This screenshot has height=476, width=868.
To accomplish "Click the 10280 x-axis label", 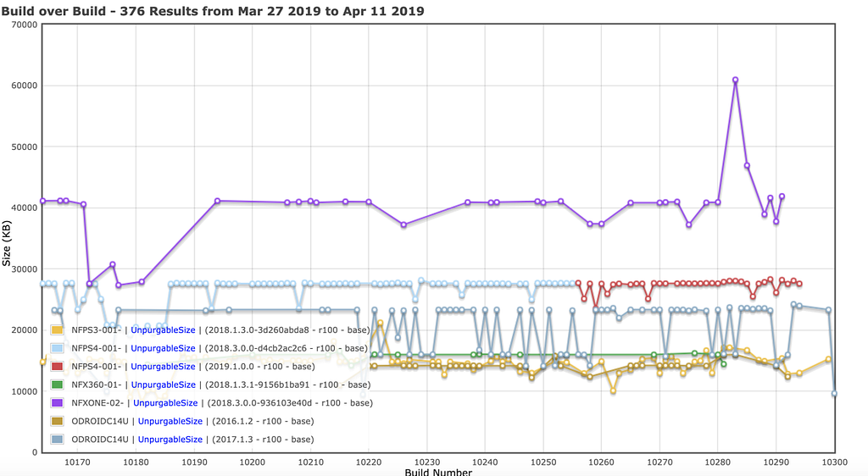I will [717, 462].
